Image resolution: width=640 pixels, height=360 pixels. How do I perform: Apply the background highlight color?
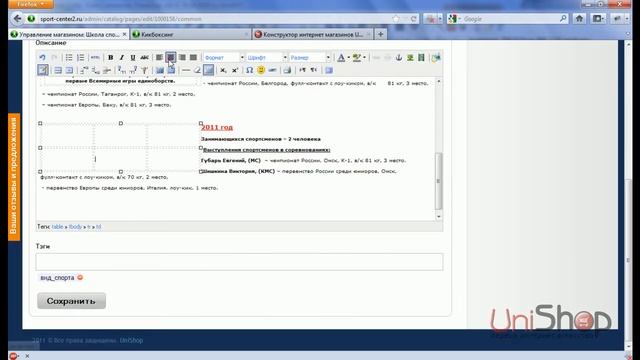tap(357, 58)
